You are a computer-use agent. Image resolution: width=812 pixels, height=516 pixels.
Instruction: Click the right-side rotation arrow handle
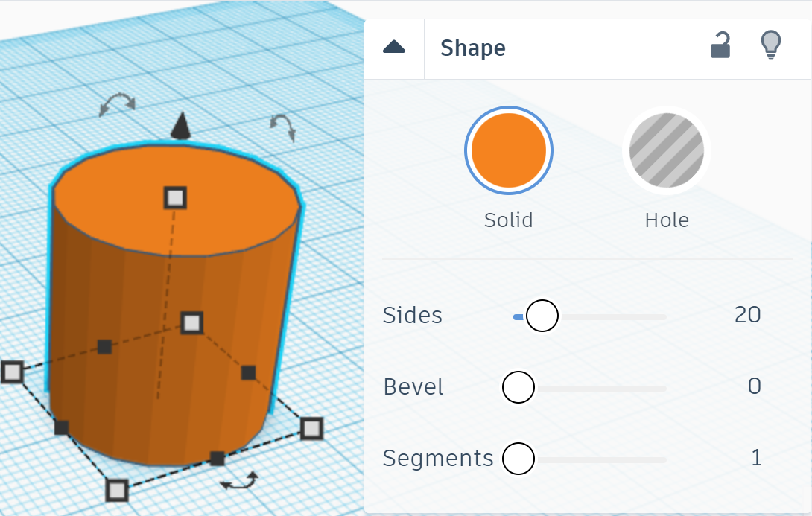tap(283, 128)
